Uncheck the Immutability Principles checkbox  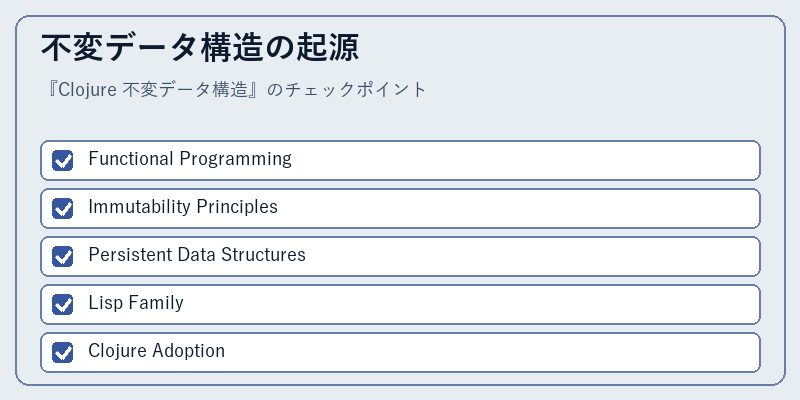[62, 208]
